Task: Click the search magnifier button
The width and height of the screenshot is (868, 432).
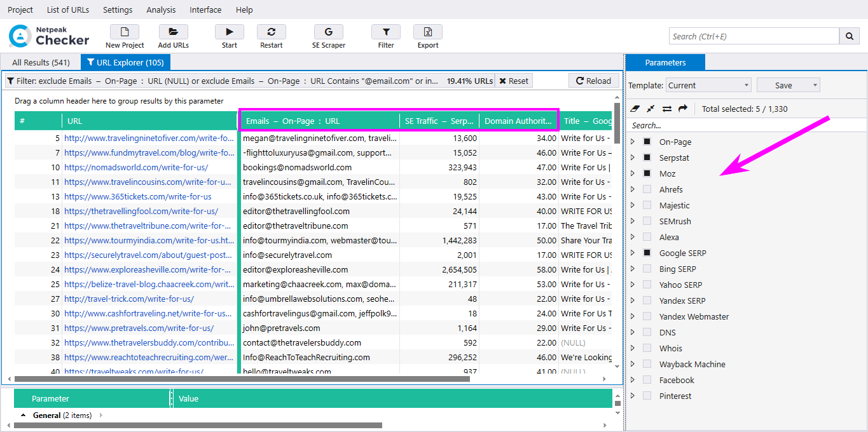Action: point(850,36)
